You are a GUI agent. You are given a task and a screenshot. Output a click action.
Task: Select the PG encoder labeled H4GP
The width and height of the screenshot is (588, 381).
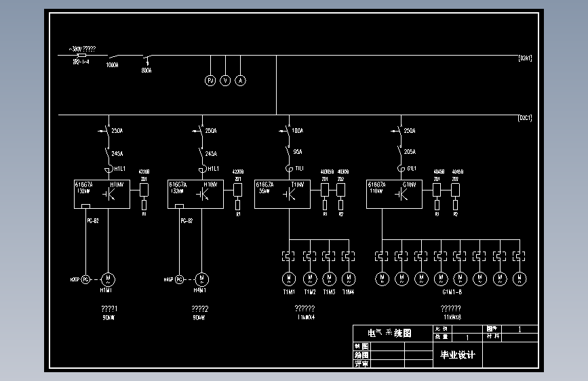(x=180, y=279)
